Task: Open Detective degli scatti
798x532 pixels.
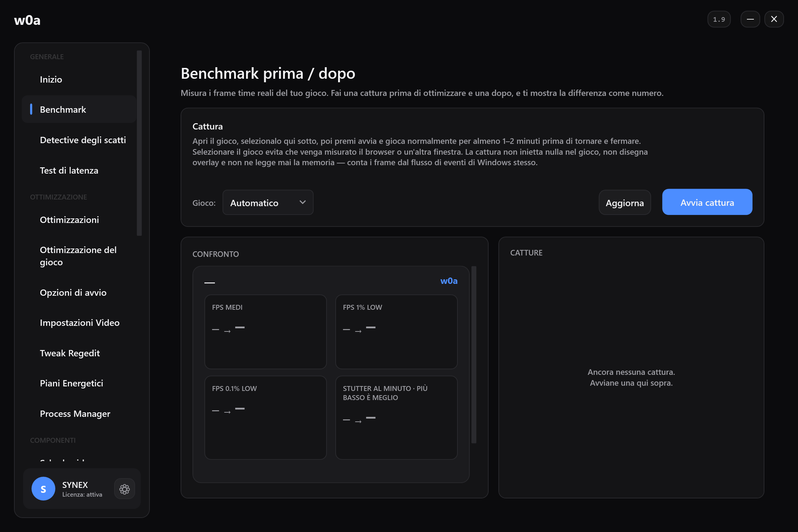Action: pyautogui.click(x=79, y=140)
